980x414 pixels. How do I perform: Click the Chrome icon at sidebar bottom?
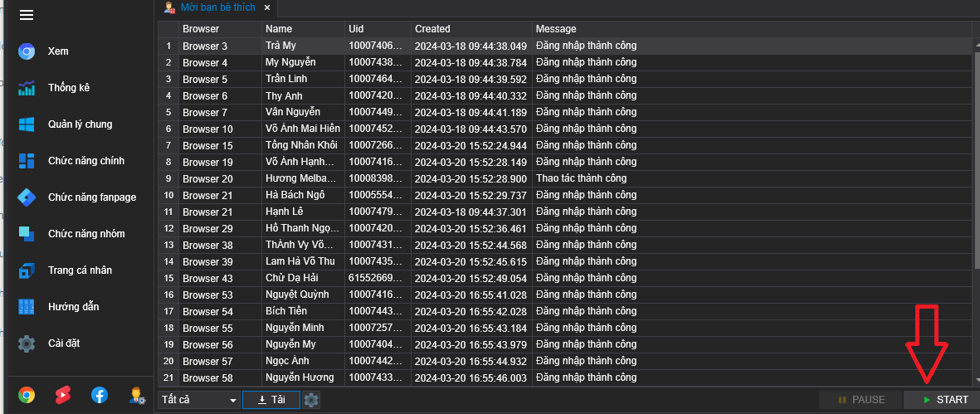click(x=27, y=396)
